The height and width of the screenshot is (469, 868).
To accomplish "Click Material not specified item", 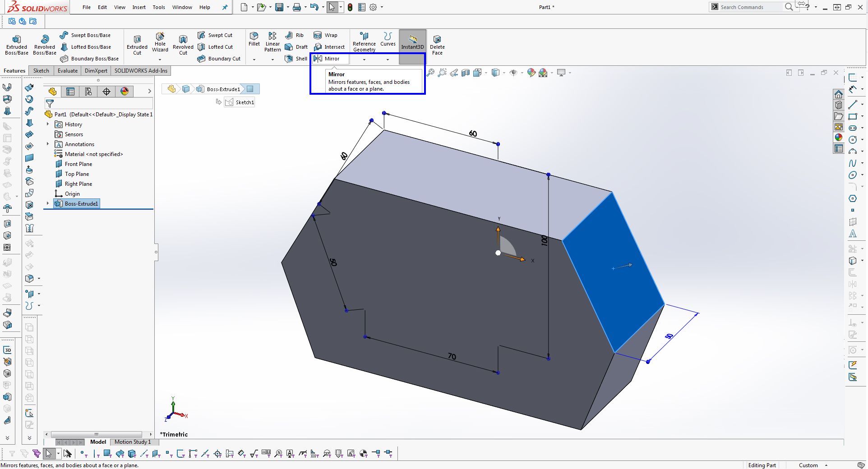I will pos(89,154).
